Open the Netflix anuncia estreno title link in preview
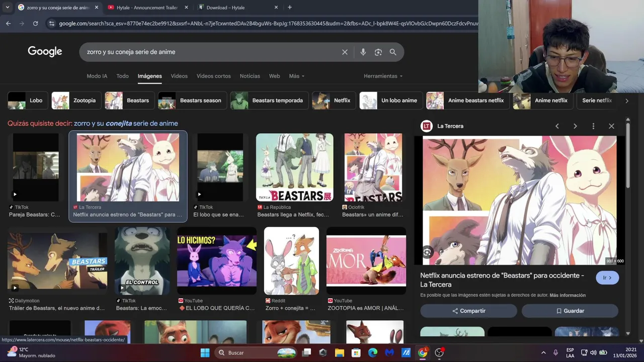The height and width of the screenshot is (362, 644). click(502, 280)
